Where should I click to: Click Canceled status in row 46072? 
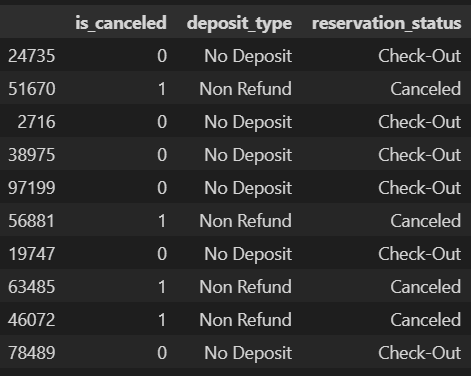coord(426,320)
